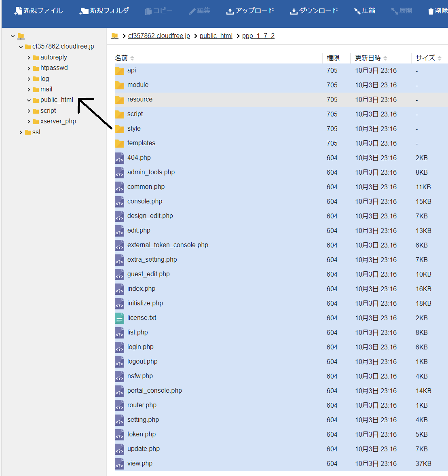Collapse the public_html tree node

pos(29,100)
